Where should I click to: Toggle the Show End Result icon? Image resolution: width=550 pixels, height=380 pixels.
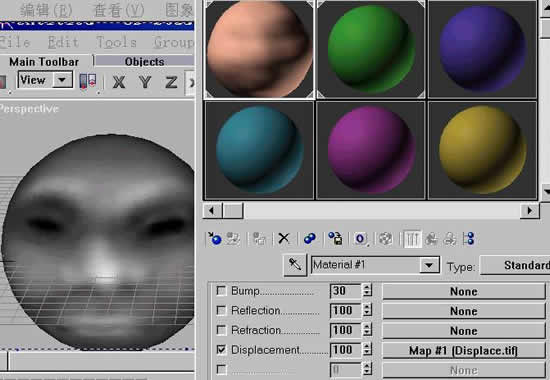[412, 239]
